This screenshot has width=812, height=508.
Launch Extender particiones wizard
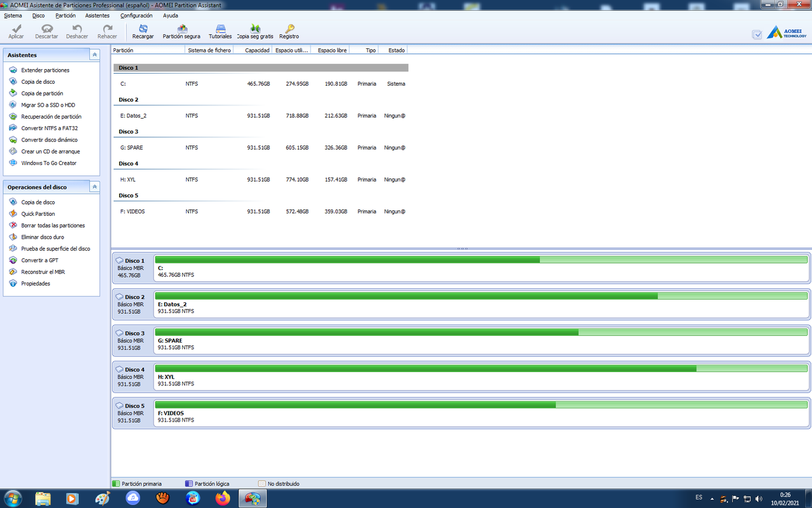(x=45, y=70)
